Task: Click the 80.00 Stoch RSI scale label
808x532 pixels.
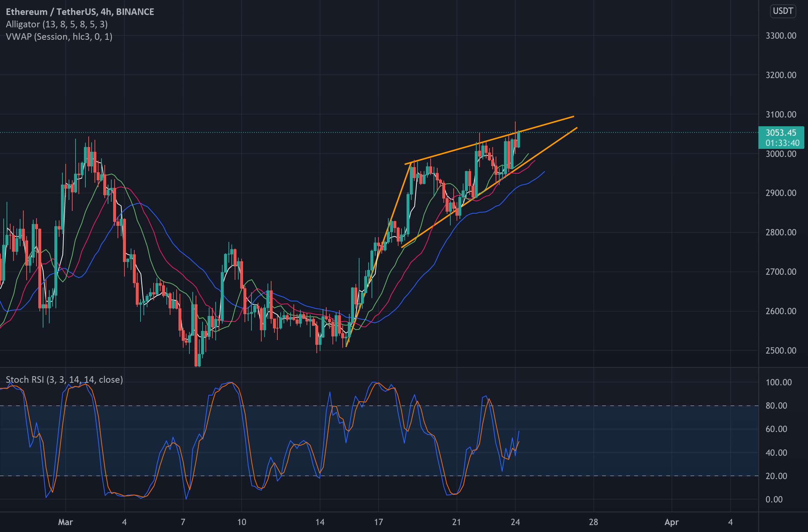Action: (x=777, y=406)
